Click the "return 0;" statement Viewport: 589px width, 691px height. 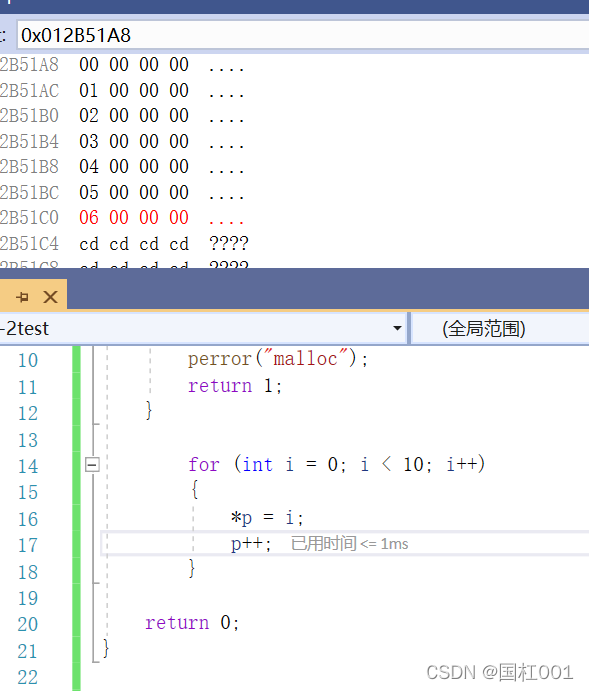(x=192, y=623)
